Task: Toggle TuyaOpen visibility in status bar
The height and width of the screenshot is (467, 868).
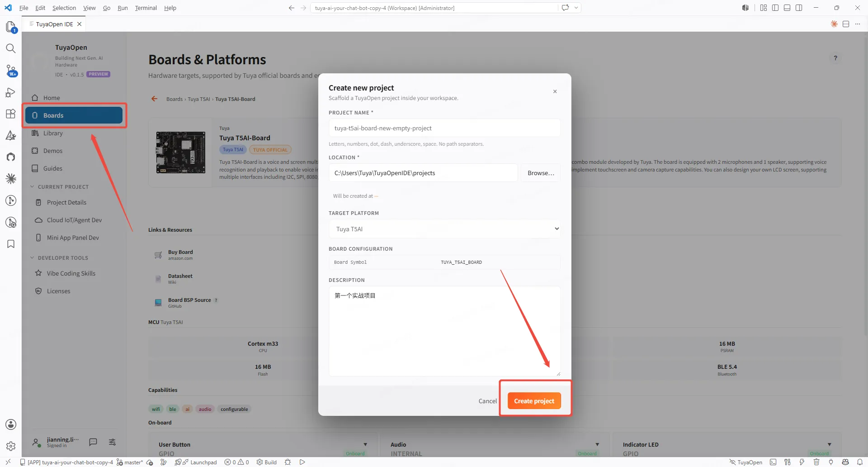Action: click(x=745, y=462)
